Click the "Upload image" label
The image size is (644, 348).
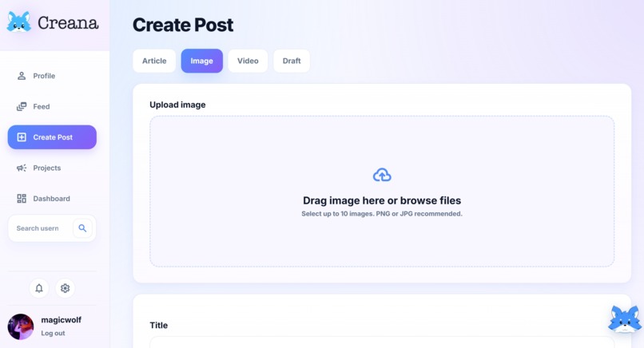(177, 105)
